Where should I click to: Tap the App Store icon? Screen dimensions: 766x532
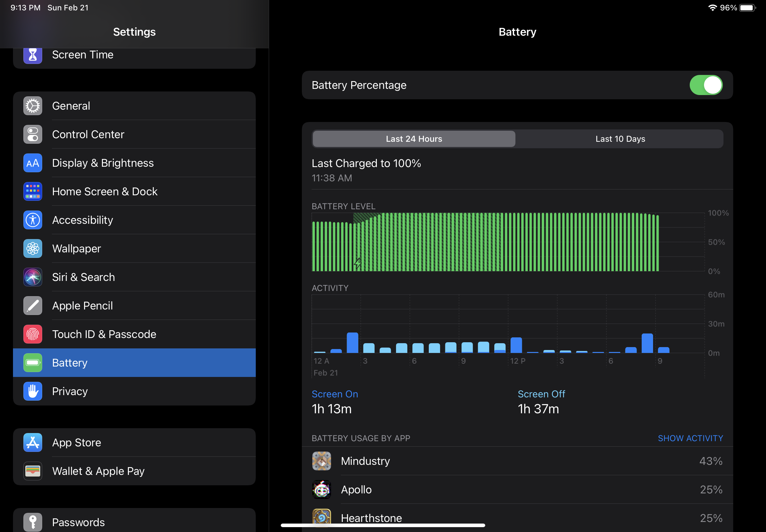point(33,443)
